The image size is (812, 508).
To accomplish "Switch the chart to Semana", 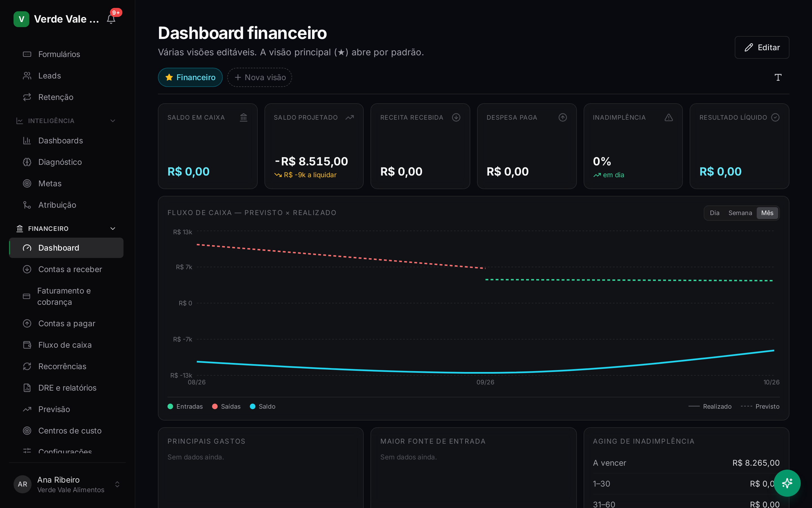I will 740,213.
